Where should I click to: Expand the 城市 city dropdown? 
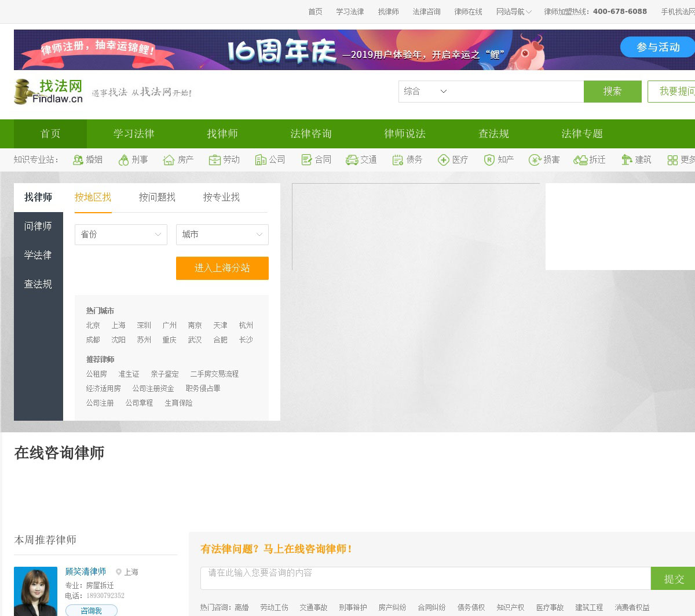pyautogui.click(x=222, y=235)
